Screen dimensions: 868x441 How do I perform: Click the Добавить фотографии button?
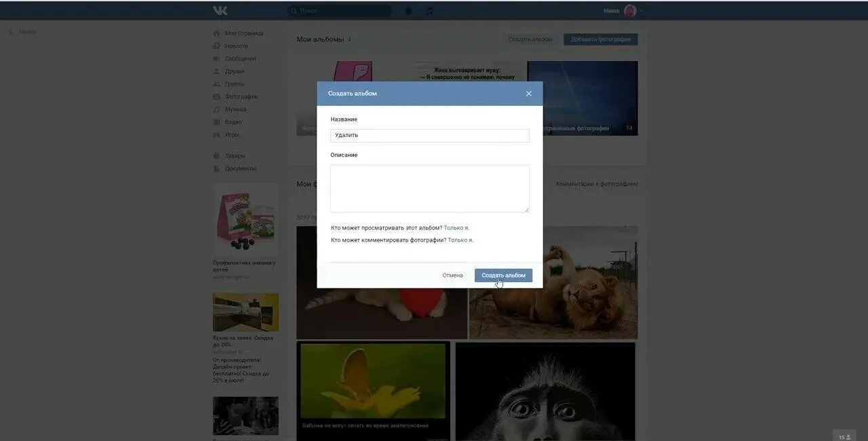coord(601,39)
